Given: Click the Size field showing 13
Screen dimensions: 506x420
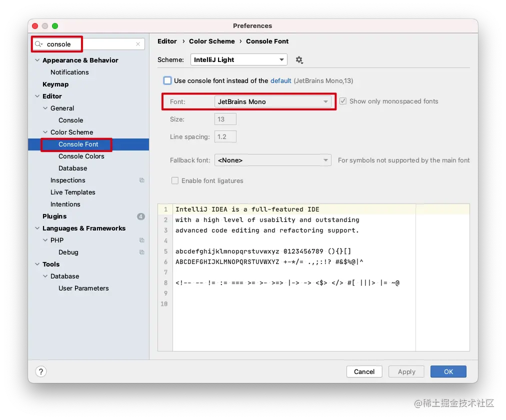Looking at the screenshot, I should click(225, 119).
